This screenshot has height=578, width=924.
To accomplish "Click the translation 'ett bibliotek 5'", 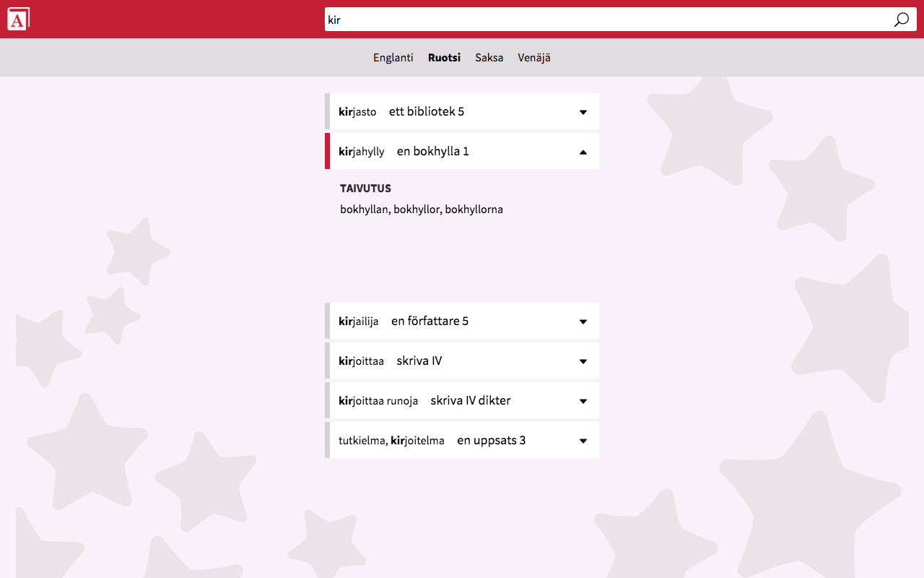I will point(427,112).
